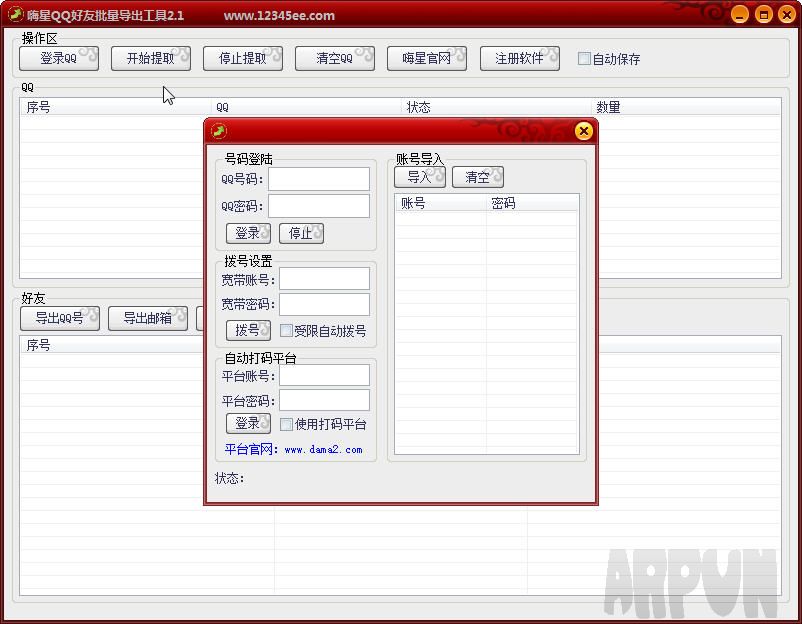Click the 登录QQ button in the main window
The height and width of the screenshot is (624, 802).
pyautogui.click(x=59, y=58)
